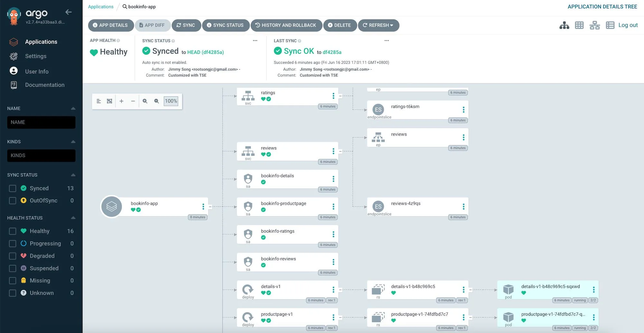Open Documentation in the sidebar
This screenshot has width=644, height=333.
coord(45,85)
